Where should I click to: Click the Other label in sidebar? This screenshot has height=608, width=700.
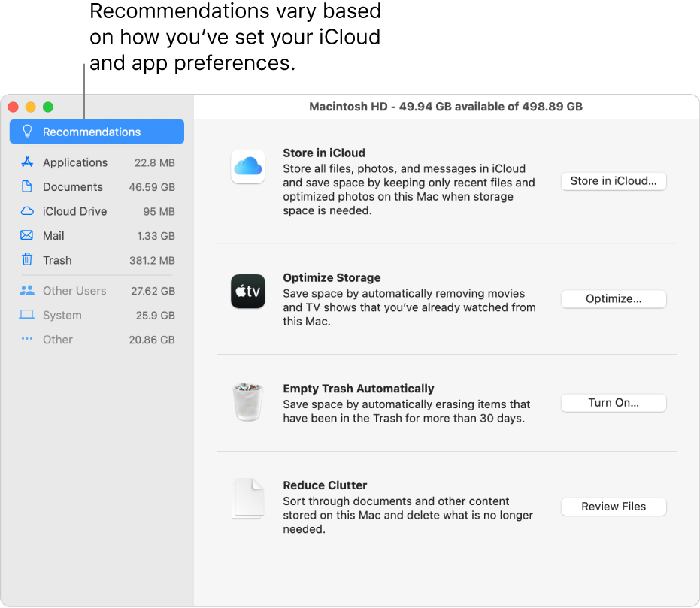pyautogui.click(x=58, y=340)
